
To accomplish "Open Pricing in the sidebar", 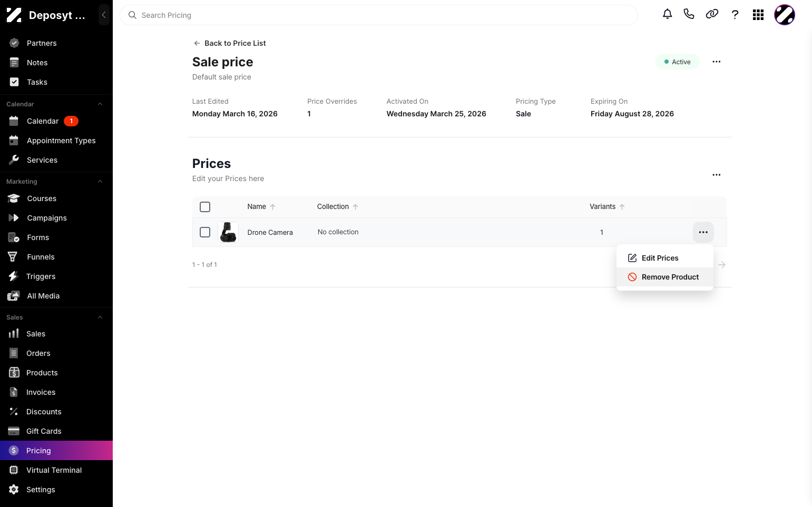I will click(56, 451).
